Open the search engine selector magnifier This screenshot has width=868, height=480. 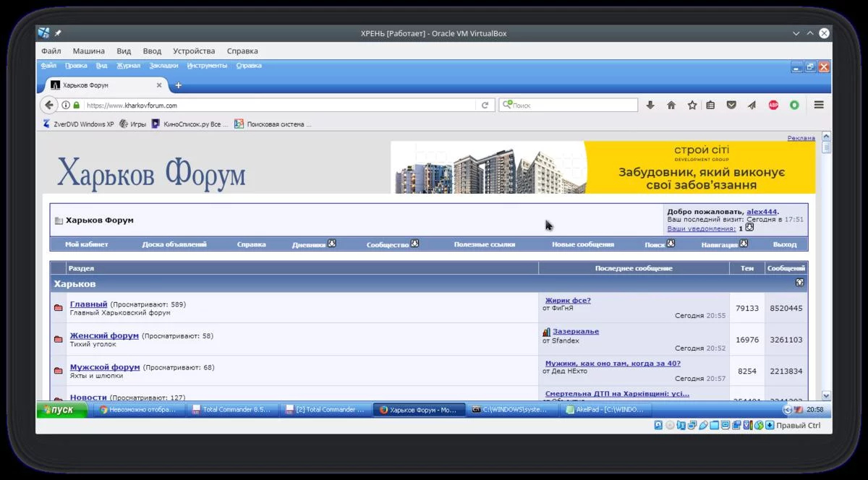[x=507, y=105]
